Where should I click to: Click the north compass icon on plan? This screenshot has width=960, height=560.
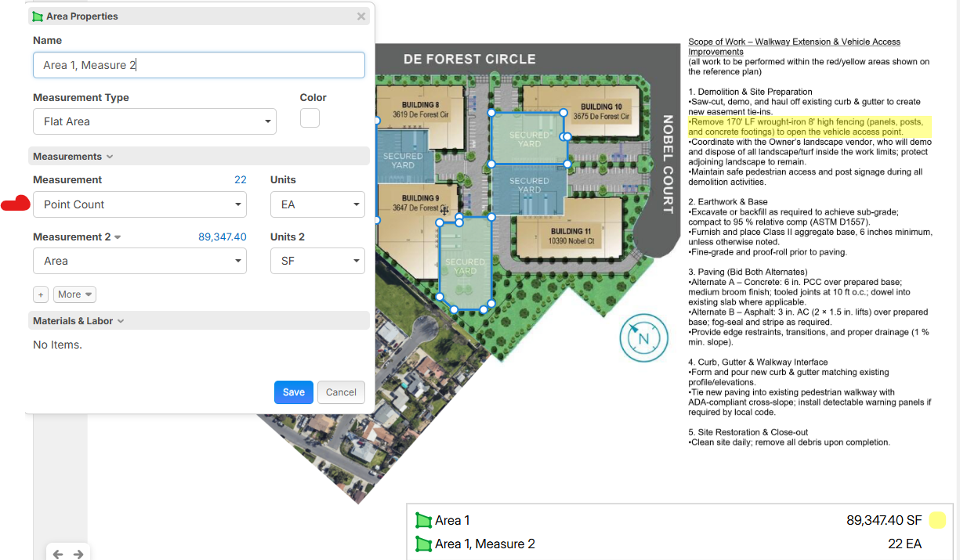644,338
